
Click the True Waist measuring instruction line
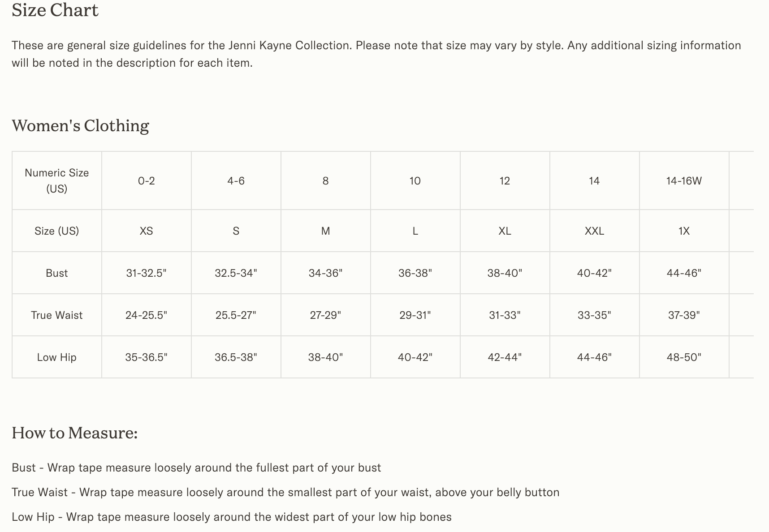coord(285,493)
